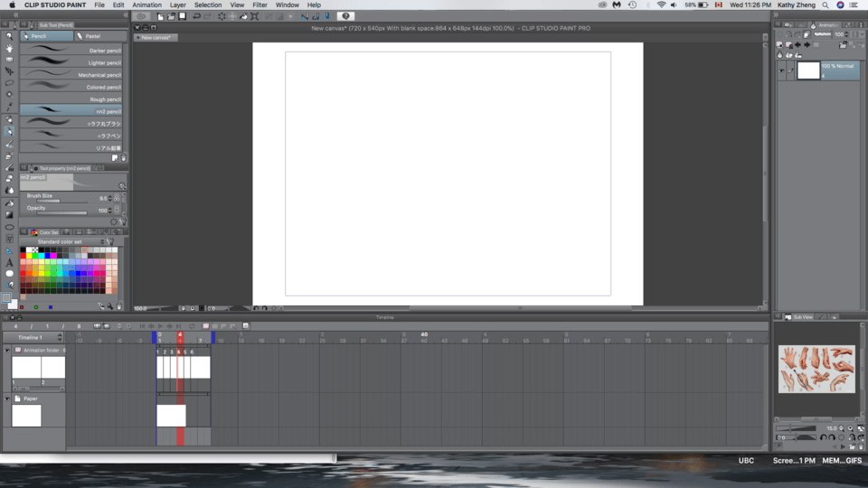The width and height of the screenshot is (868, 488).
Task: Toggle visibility of Animation folder track
Action: pos(7,350)
